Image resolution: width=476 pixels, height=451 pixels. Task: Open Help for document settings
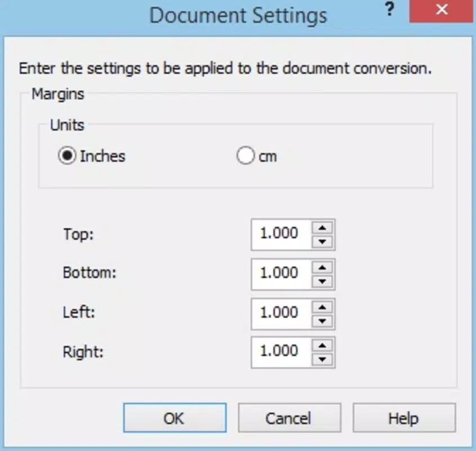click(x=404, y=418)
